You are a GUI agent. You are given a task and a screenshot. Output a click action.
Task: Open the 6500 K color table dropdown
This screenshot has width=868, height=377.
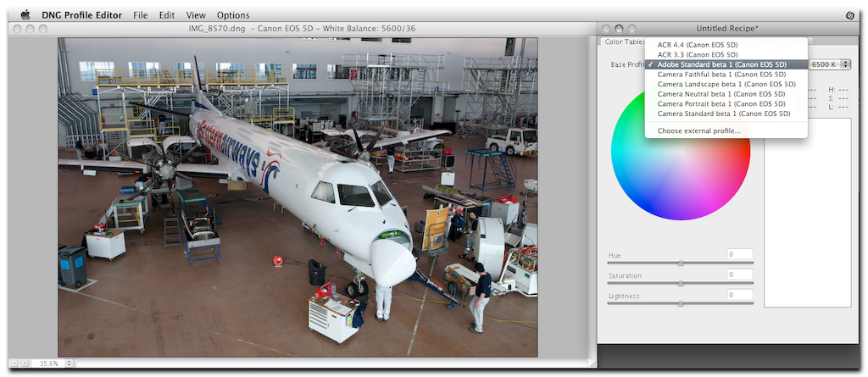[x=829, y=64]
